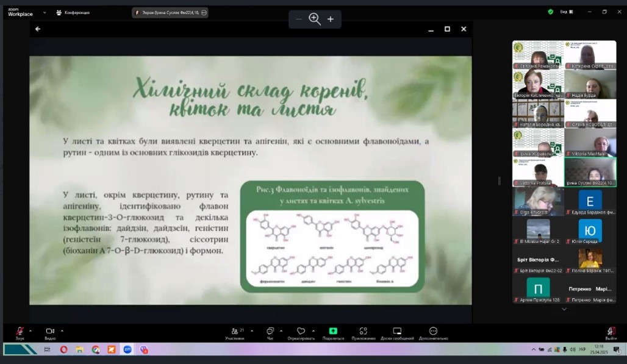Expand the participants options arrow
Image resolution: width=627 pixels, height=364 pixels.
click(252, 331)
